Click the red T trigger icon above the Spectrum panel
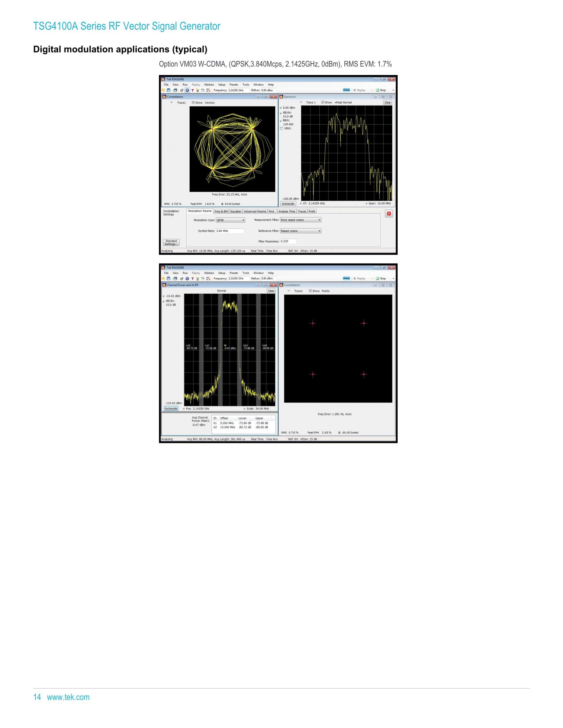Viewport: 563px width, 728px height. point(192,90)
